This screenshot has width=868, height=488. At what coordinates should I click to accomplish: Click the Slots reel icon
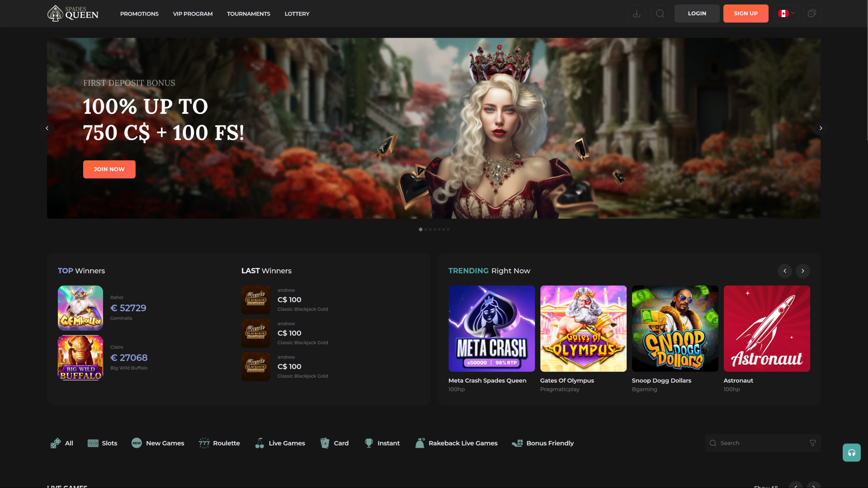(x=93, y=443)
